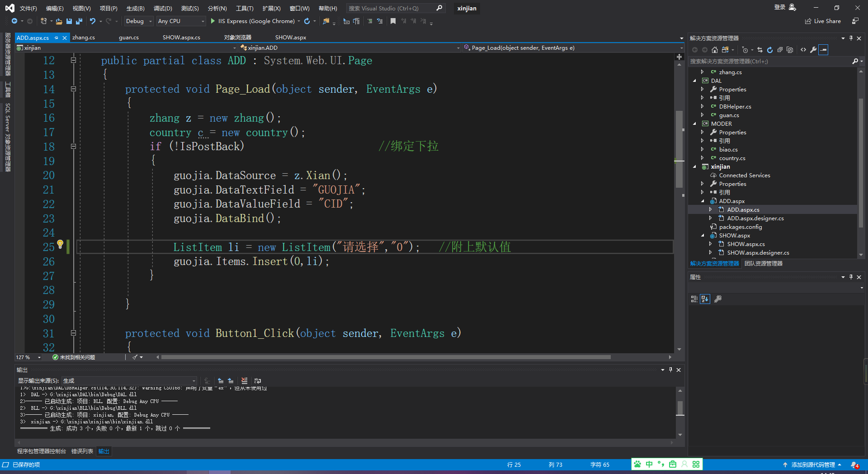Open the Any CPU platform dropdown

coord(181,21)
